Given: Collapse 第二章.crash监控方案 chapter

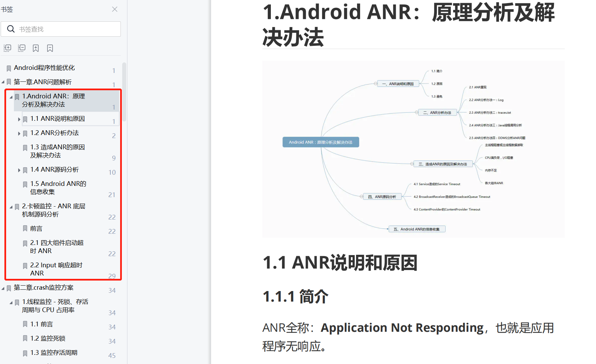Looking at the screenshot, I should [3, 289].
